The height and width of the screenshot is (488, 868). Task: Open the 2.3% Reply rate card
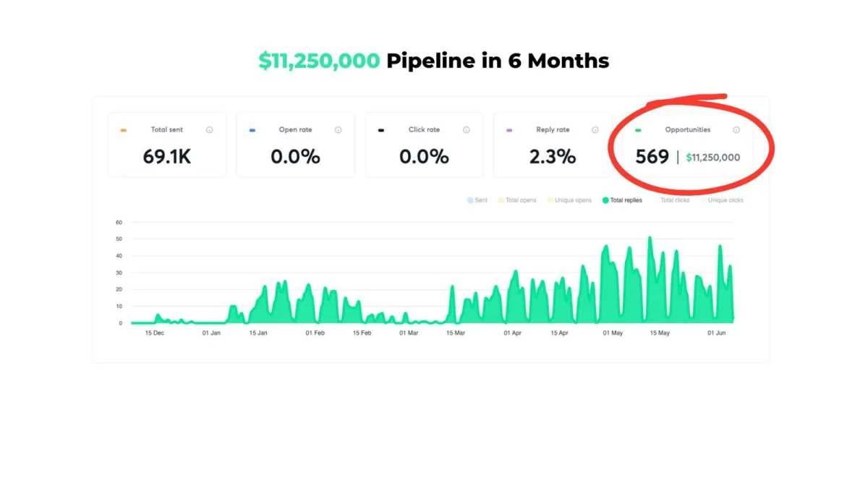pos(553,145)
